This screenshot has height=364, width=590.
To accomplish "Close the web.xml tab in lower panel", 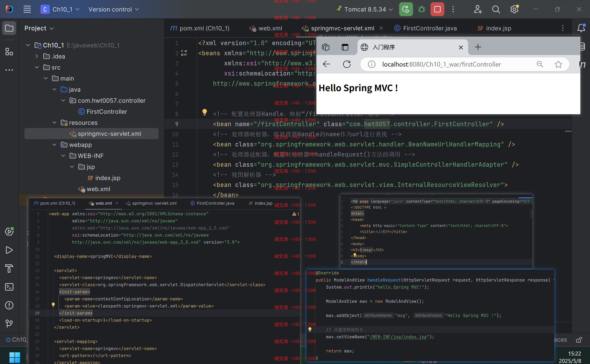I will 117,203.
